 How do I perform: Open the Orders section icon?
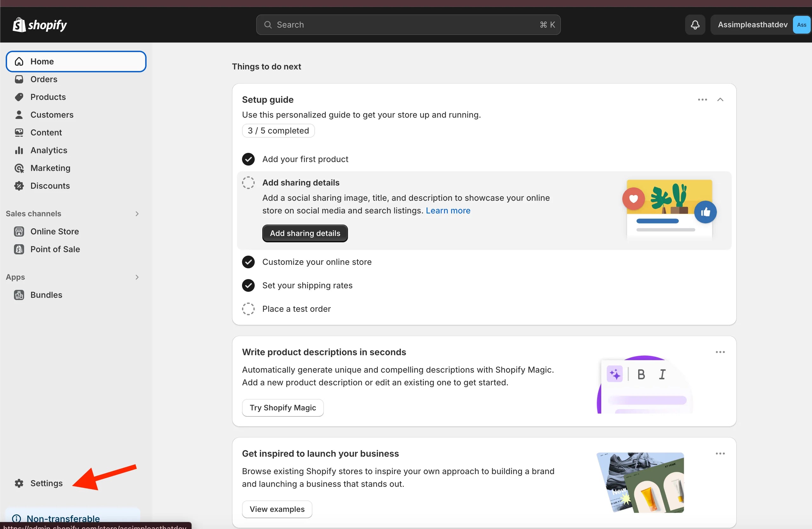20,79
